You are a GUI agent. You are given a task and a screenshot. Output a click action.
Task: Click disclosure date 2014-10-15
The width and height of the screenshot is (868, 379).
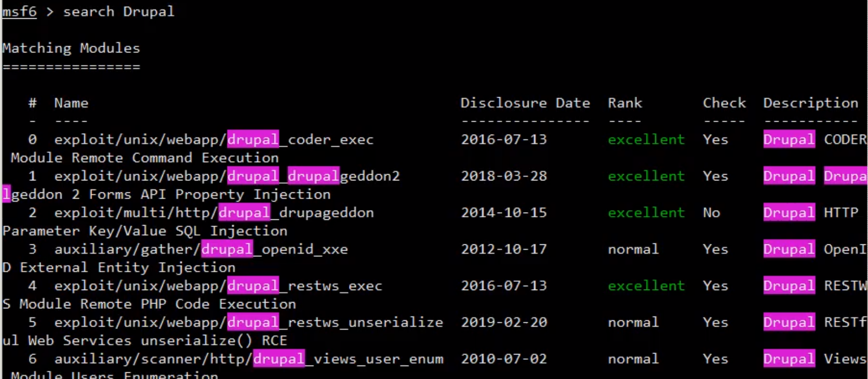pos(504,213)
